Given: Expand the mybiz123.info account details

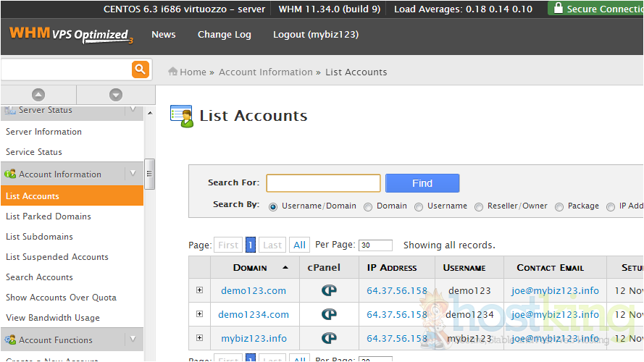Looking at the screenshot, I should 200,338.
